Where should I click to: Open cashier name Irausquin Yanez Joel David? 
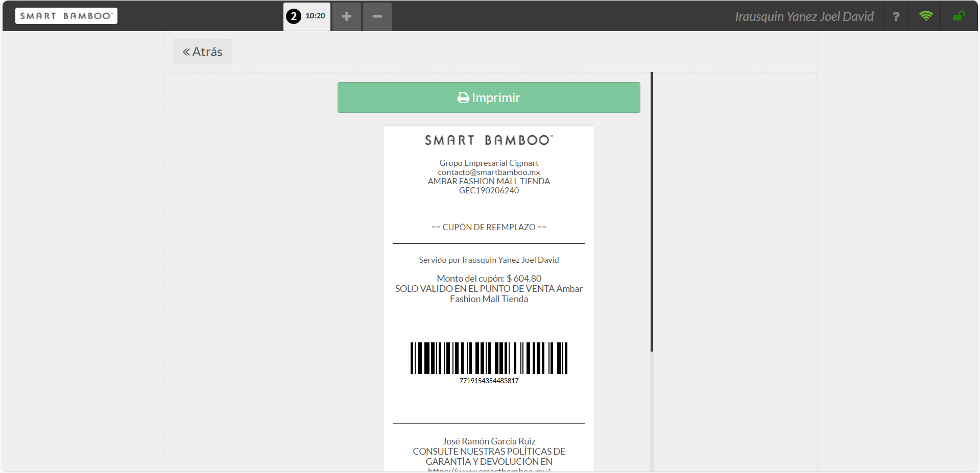[x=804, y=16]
